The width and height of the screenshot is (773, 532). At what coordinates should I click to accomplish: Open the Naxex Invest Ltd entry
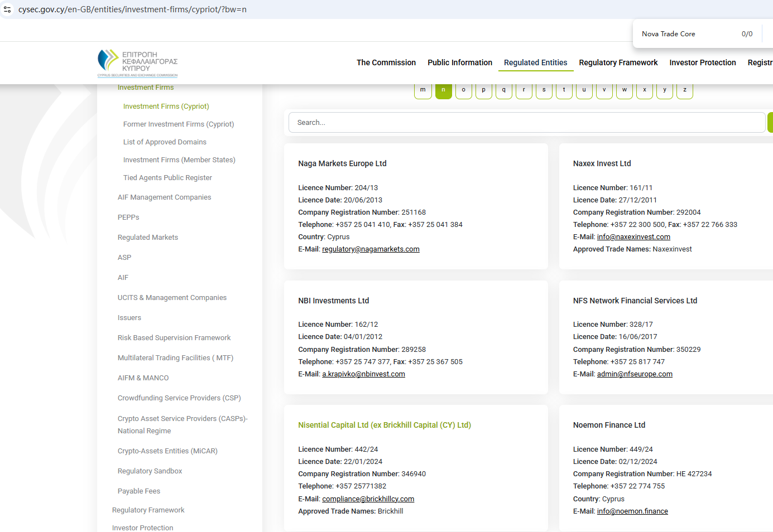602,163
